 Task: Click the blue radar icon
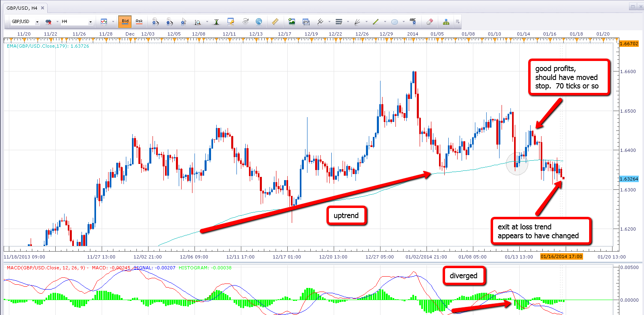259,21
